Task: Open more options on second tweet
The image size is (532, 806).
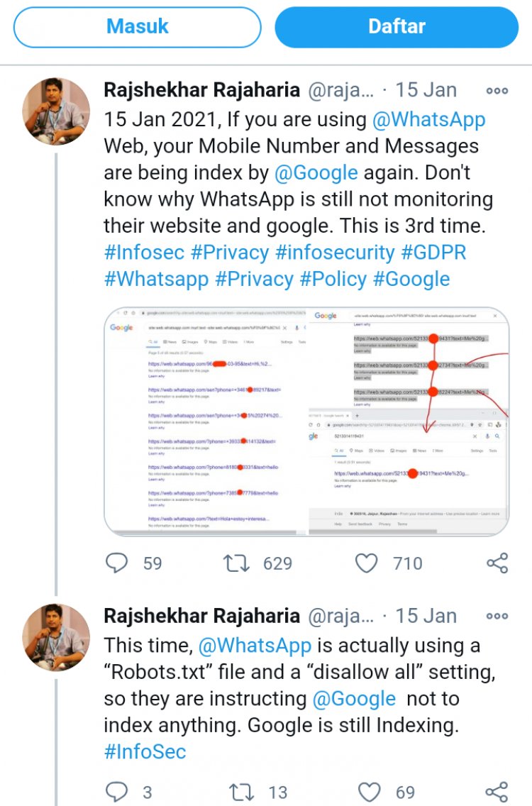Action: pos(497,617)
